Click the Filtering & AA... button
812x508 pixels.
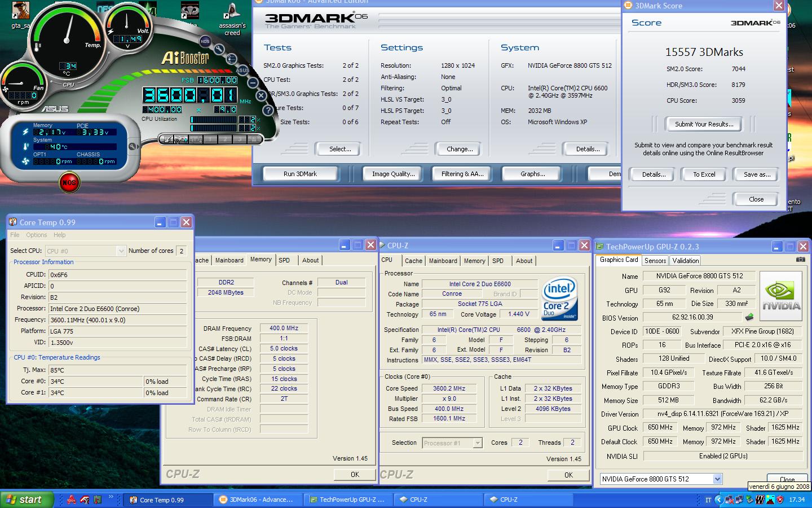[462, 174]
